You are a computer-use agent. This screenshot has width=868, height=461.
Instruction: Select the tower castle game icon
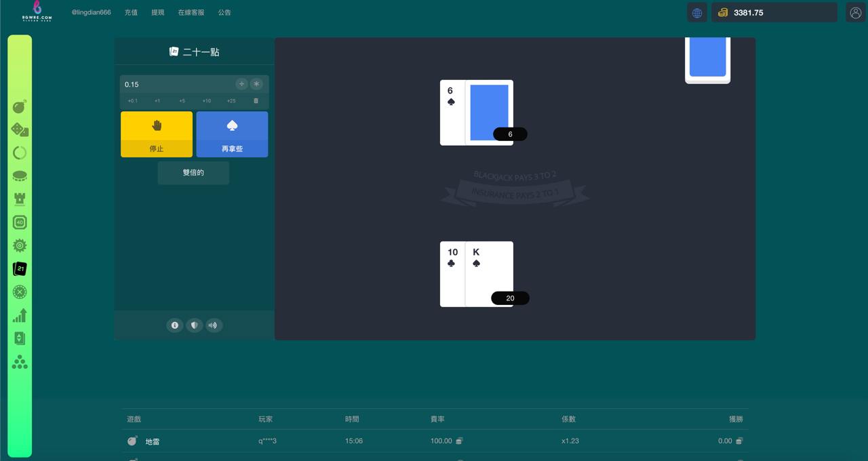pos(20,199)
